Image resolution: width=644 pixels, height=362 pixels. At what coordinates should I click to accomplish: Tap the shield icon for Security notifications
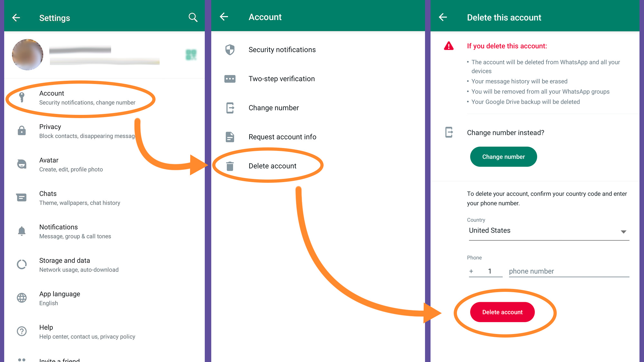click(x=230, y=50)
